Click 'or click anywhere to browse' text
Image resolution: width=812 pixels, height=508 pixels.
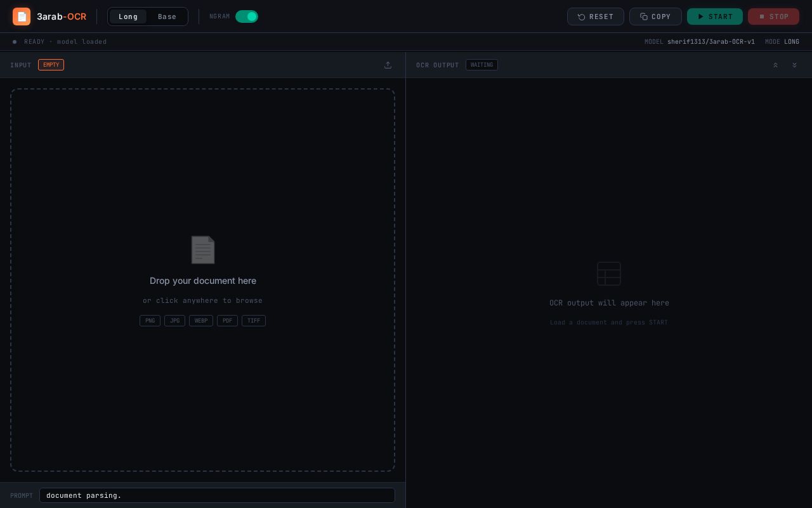click(x=202, y=300)
